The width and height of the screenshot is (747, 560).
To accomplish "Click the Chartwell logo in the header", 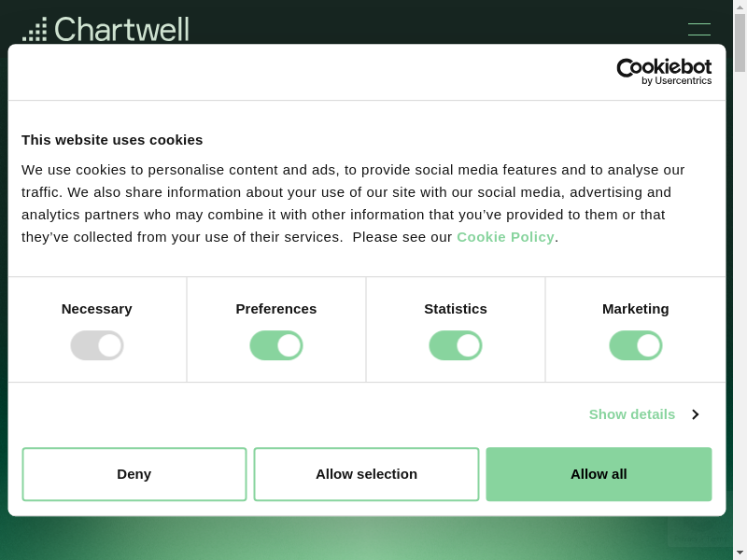I will point(106,29).
